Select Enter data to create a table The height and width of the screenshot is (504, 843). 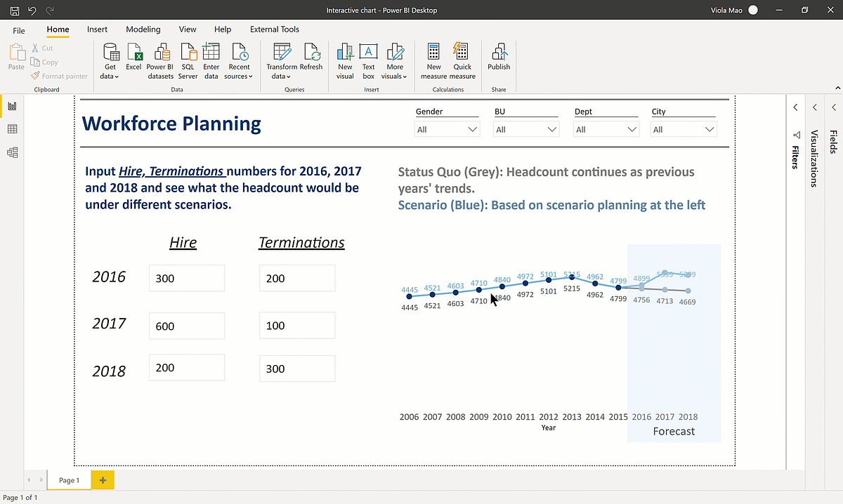pyautogui.click(x=212, y=61)
